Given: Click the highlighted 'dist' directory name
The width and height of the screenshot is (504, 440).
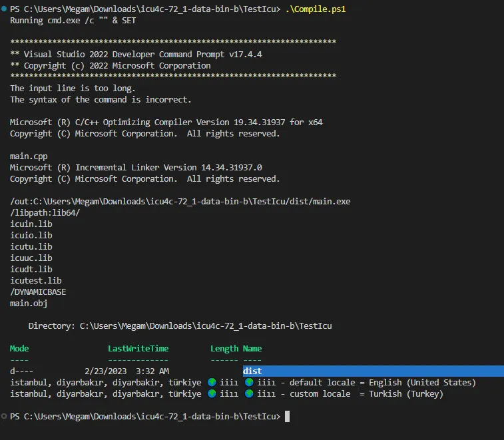Looking at the screenshot, I should click(252, 371).
